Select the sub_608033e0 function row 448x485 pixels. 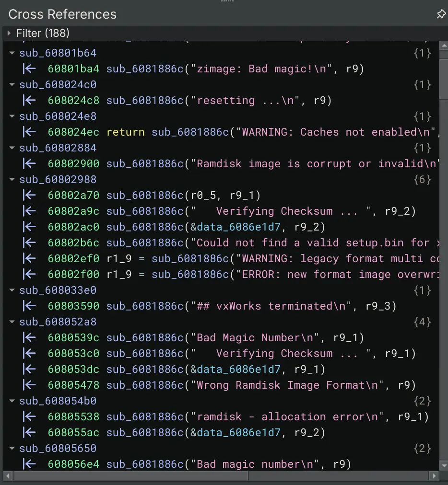point(58,290)
